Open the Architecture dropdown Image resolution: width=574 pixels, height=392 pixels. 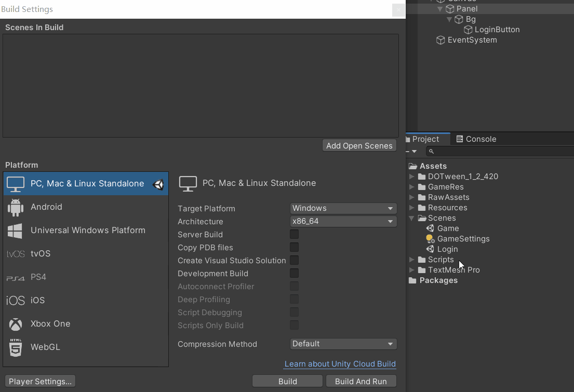coord(343,221)
